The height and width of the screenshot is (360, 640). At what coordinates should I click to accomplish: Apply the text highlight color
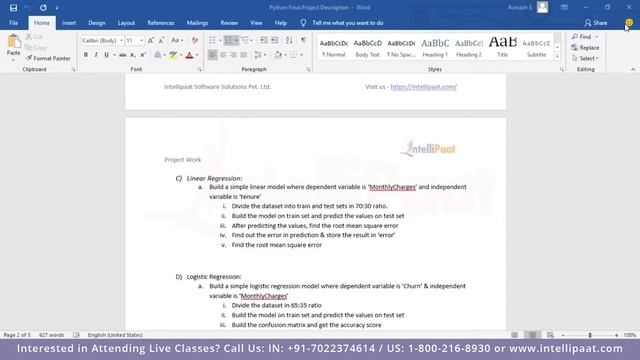coord(173,55)
